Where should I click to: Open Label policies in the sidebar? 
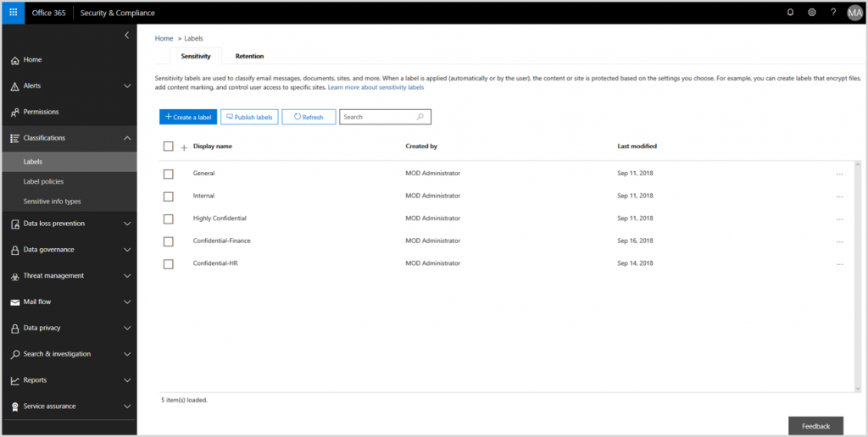click(43, 181)
